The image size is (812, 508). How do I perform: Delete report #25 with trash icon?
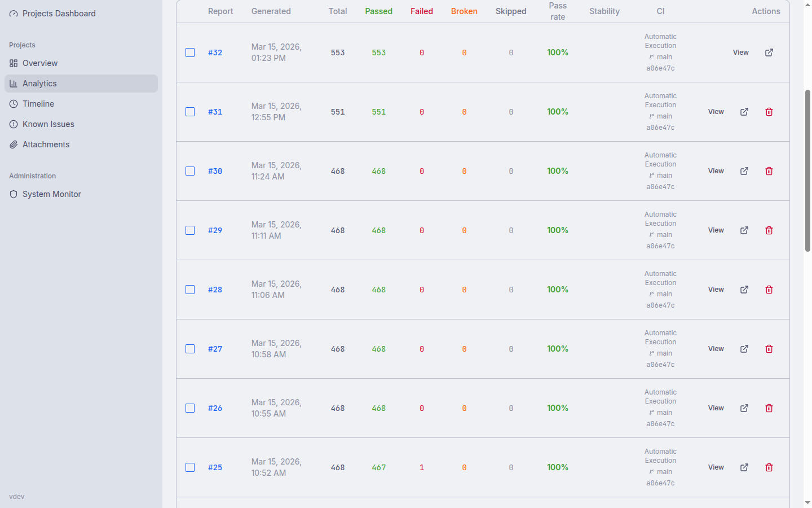pyautogui.click(x=769, y=467)
